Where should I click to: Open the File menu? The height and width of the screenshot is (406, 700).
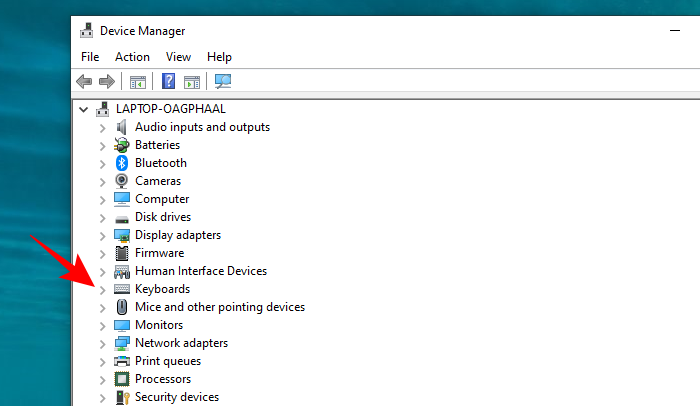pyautogui.click(x=90, y=57)
